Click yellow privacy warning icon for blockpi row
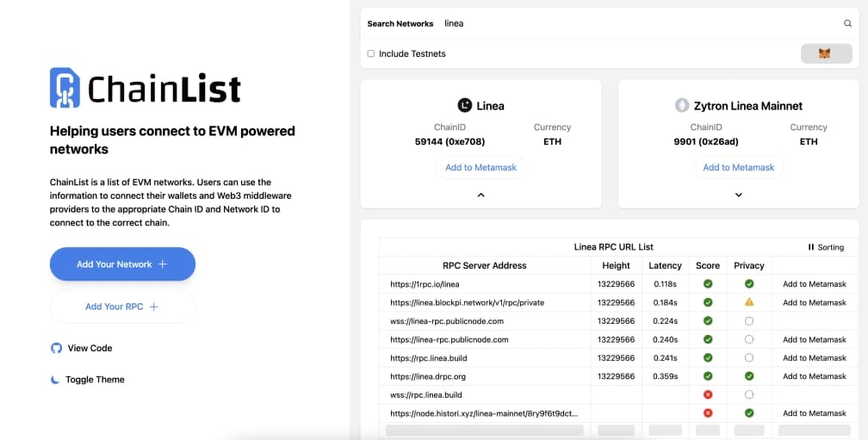 coord(749,302)
